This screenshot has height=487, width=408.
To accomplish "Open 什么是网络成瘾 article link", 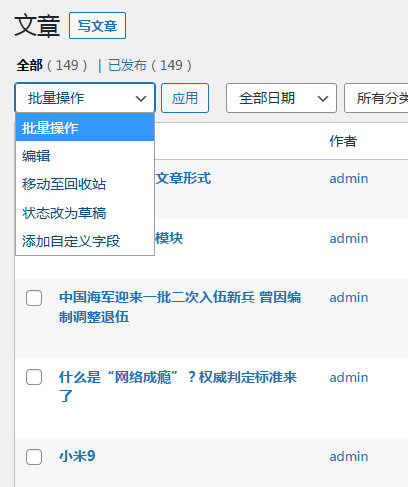I will [178, 387].
